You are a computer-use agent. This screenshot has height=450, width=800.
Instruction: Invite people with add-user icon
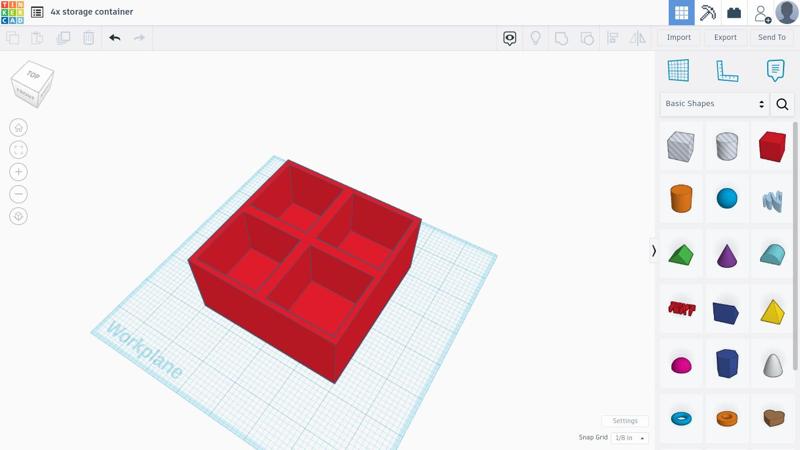(x=762, y=13)
